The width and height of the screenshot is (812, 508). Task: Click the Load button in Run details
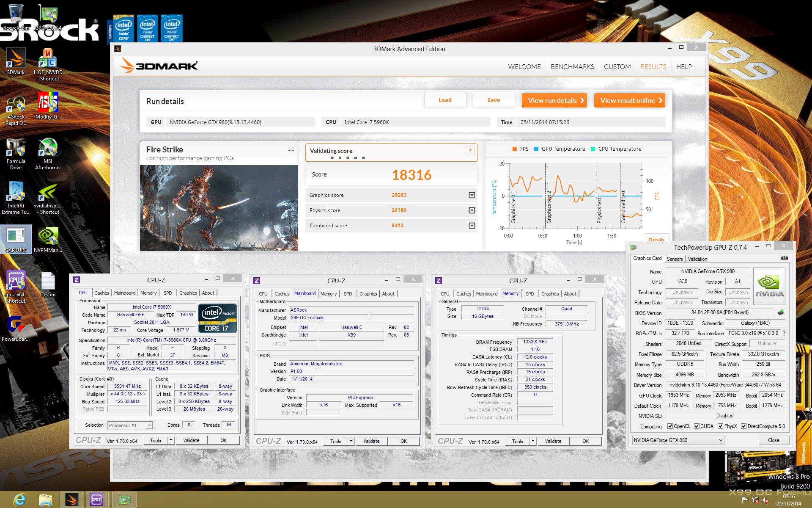(445, 100)
